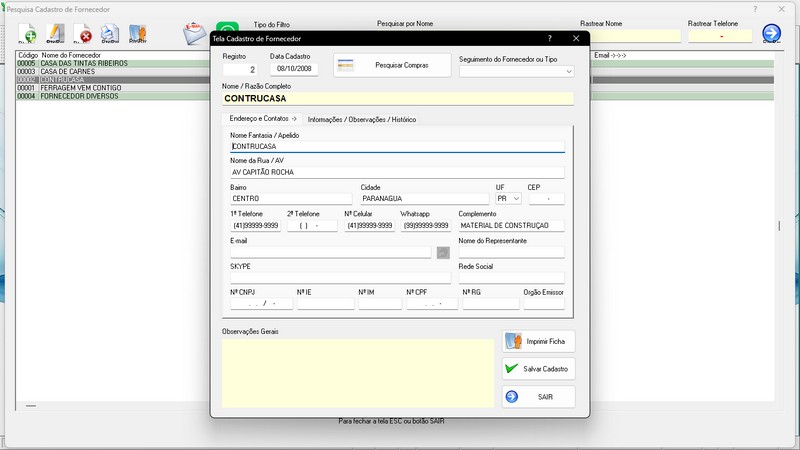The image size is (800, 450).
Task: Click the Imprimir Ficha button
Action: (x=539, y=341)
